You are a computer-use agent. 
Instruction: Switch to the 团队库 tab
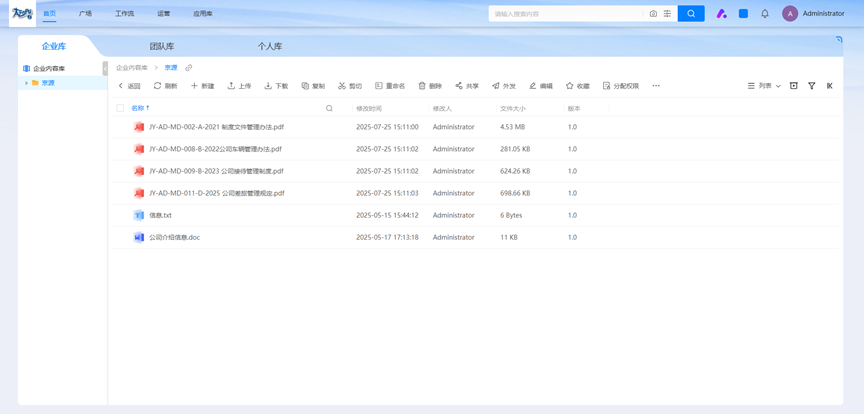[162, 46]
